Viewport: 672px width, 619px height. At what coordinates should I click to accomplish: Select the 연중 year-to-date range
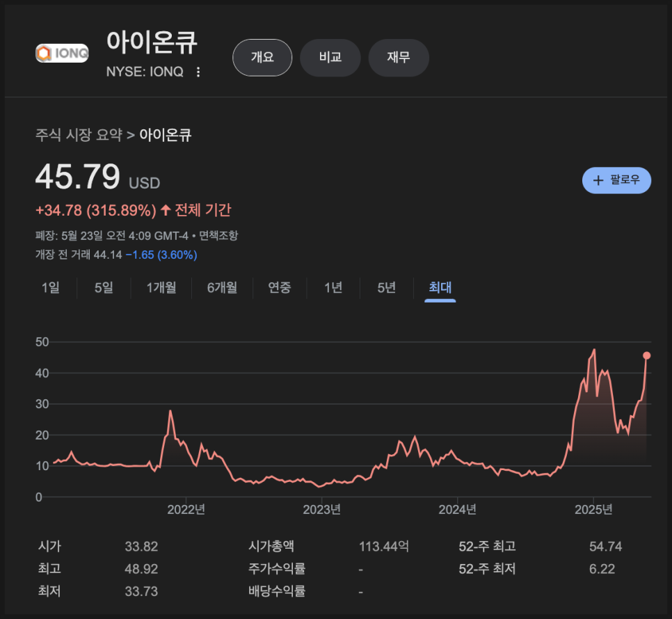tap(280, 287)
